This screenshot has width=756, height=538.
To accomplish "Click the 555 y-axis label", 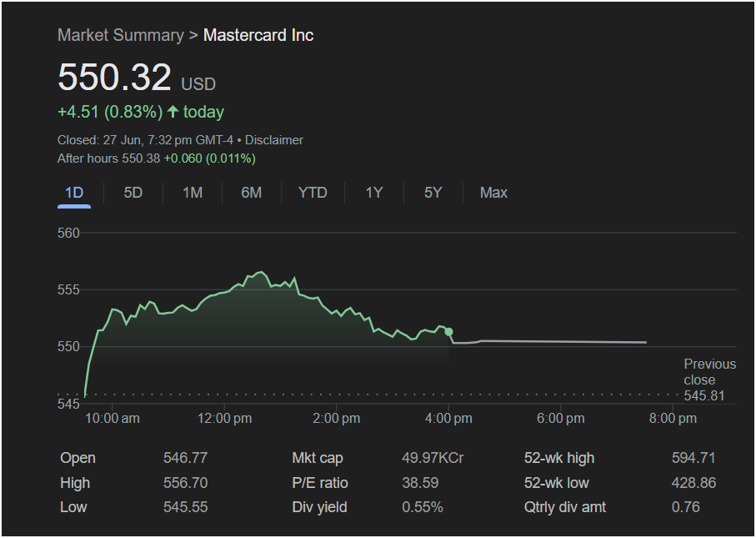I will tap(68, 290).
